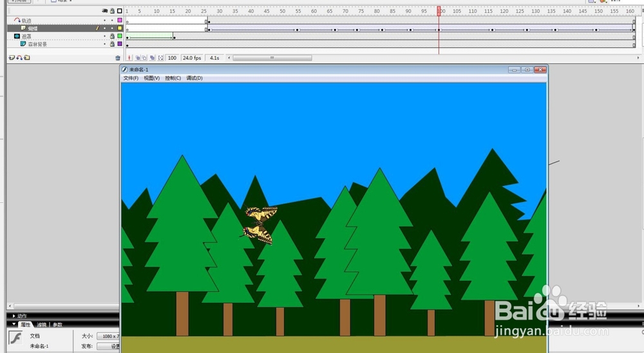This screenshot has width=644, height=353.
Task: Click the 24.0 fps frame rate field
Action: click(x=192, y=58)
